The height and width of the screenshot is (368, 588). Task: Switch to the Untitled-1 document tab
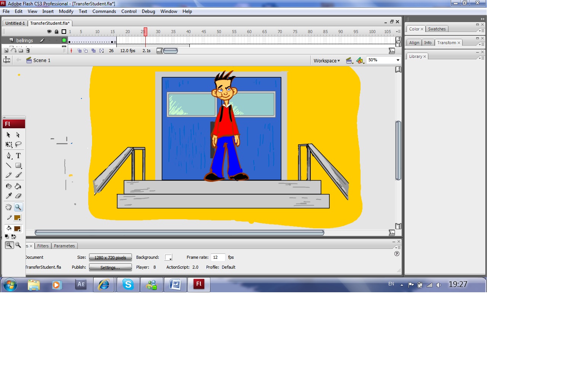[15, 23]
